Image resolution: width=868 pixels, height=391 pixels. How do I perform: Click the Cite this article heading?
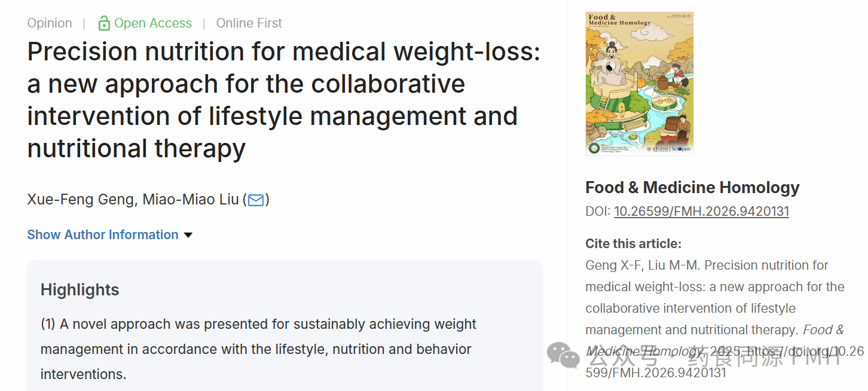[633, 244]
